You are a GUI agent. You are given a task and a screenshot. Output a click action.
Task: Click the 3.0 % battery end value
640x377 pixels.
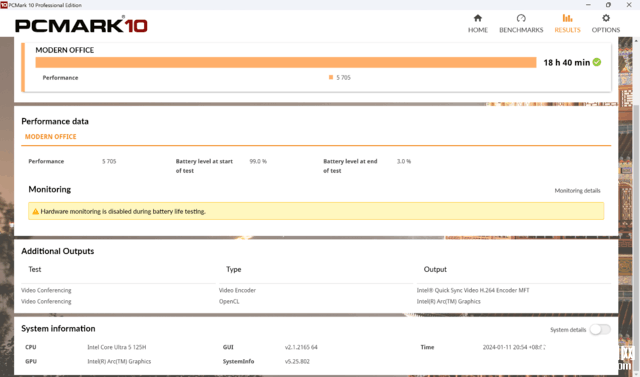(x=404, y=161)
